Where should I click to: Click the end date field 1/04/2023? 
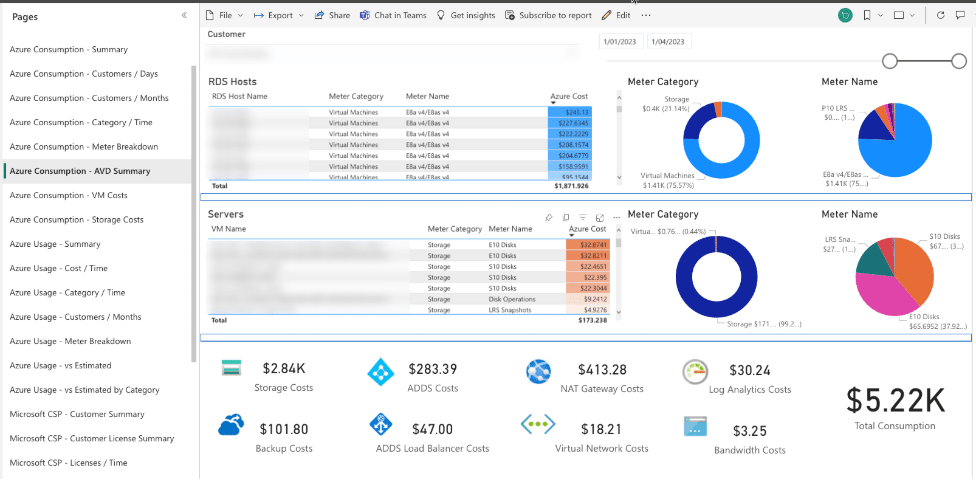click(x=669, y=42)
